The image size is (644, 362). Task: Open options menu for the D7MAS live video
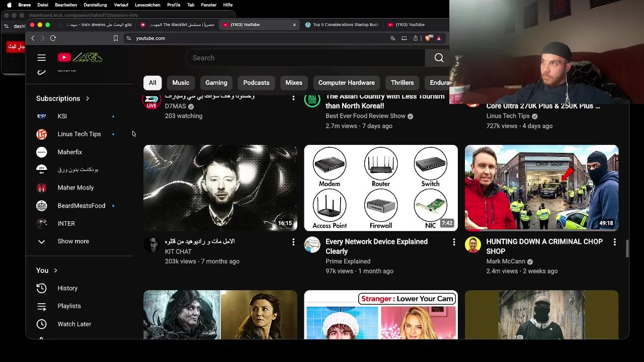[293, 98]
